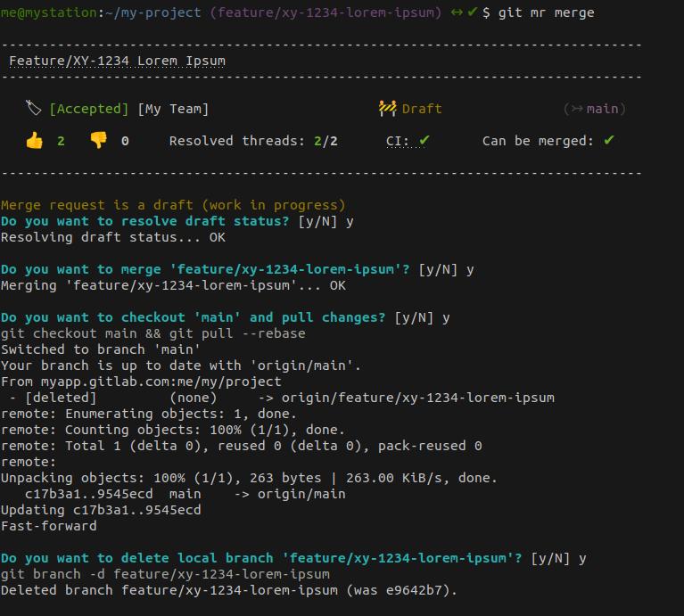Click 'From myapp.gitlab.com:me/my/project' line
Image resolution: width=684 pixels, height=616 pixels.
tap(141, 382)
